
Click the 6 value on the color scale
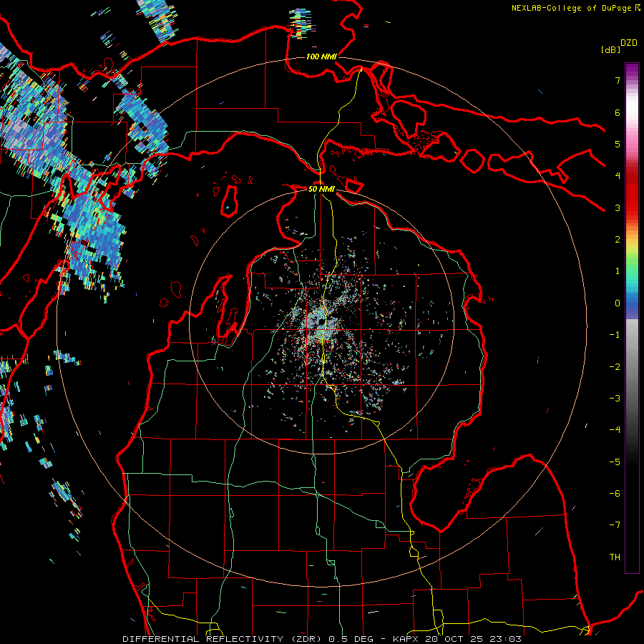tap(618, 112)
